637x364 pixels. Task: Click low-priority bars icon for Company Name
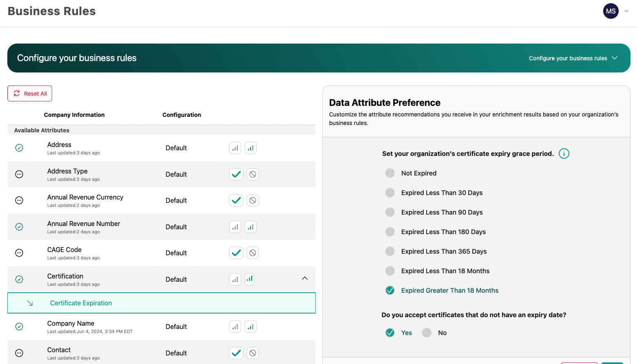(235, 327)
